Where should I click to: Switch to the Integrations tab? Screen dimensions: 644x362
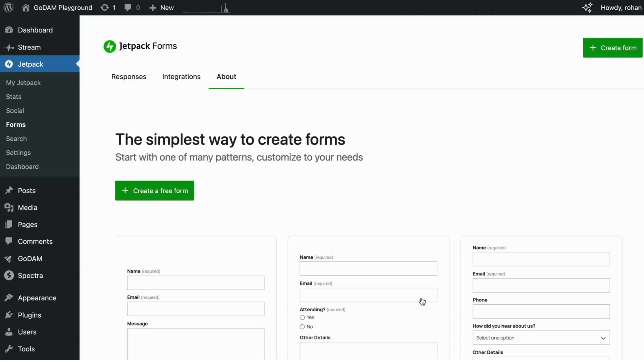pyautogui.click(x=181, y=77)
